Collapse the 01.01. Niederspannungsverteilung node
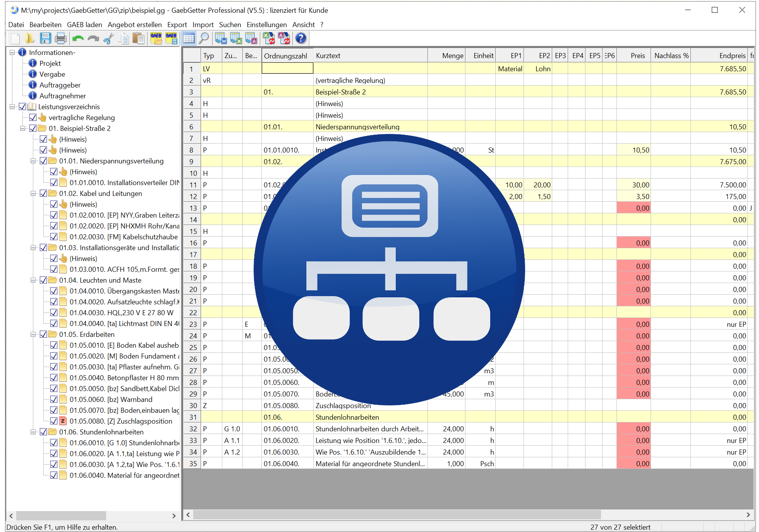The image size is (759, 532). click(33, 161)
